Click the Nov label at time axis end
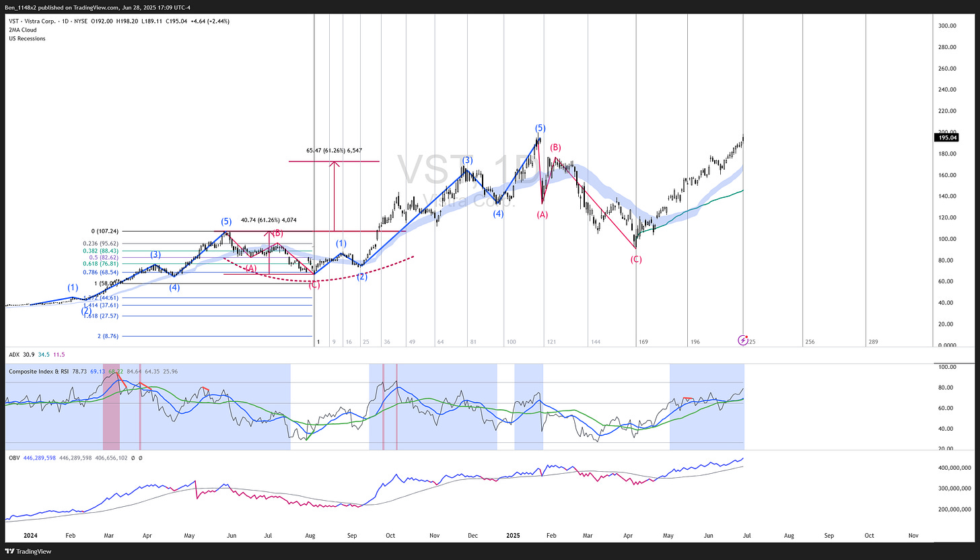 (913, 536)
